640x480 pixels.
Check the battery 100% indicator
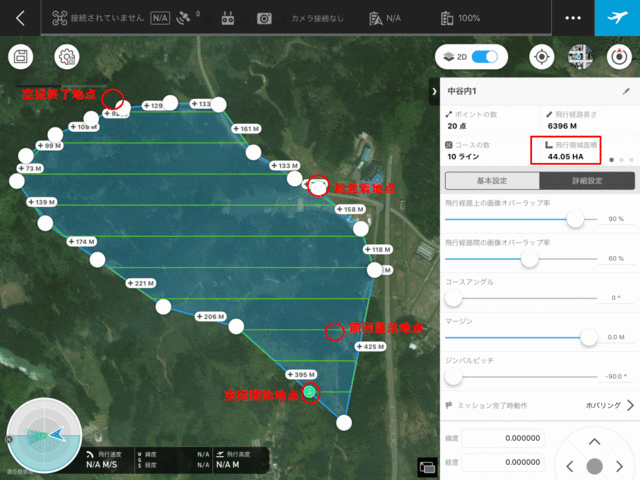coord(460,18)
